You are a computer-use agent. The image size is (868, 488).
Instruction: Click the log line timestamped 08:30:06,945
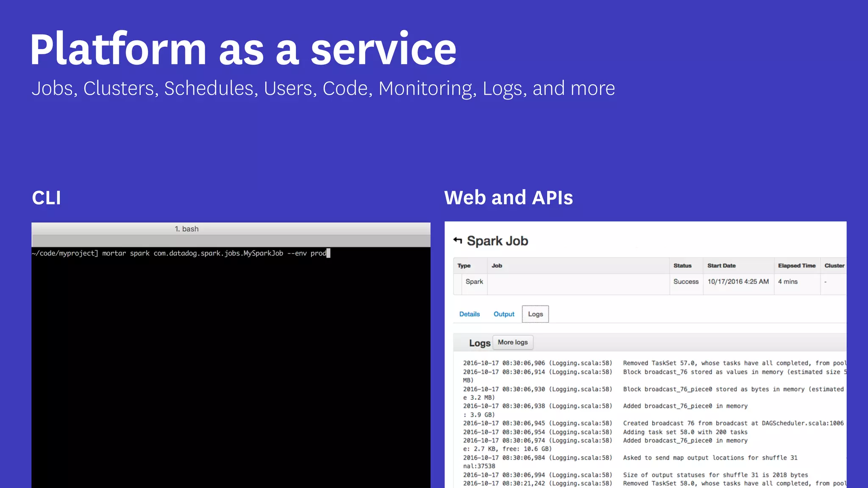[x=653, y=423]
